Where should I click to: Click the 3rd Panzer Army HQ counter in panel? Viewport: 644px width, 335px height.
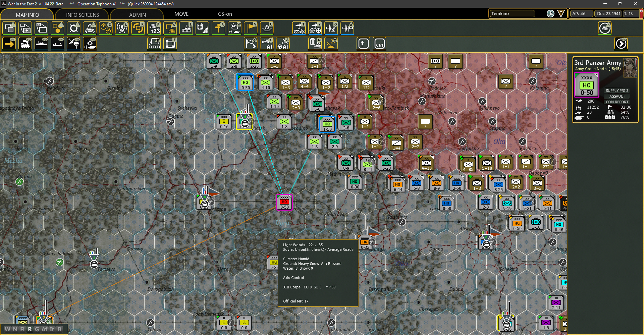tap(587, 85)
